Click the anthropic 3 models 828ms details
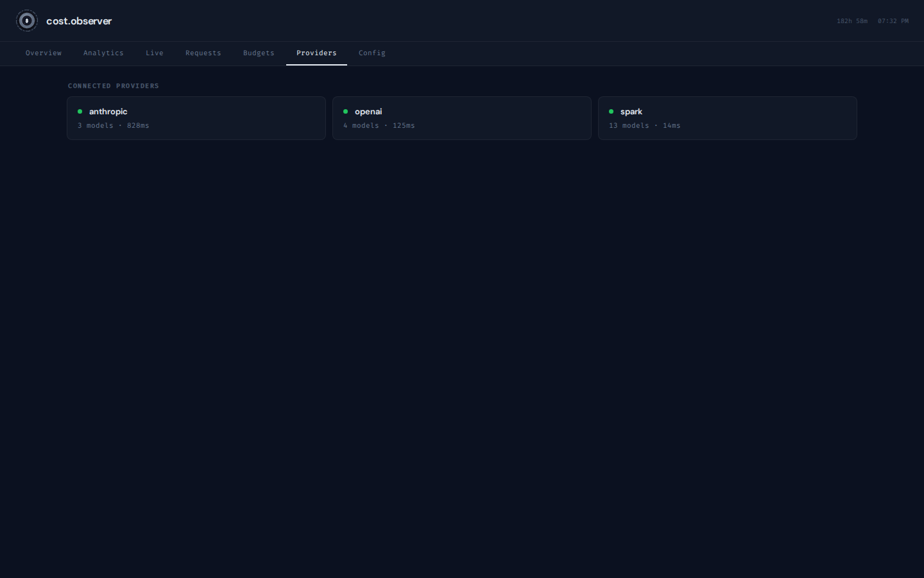This screenshot has height=578, width=924. [x=114, y=126]
